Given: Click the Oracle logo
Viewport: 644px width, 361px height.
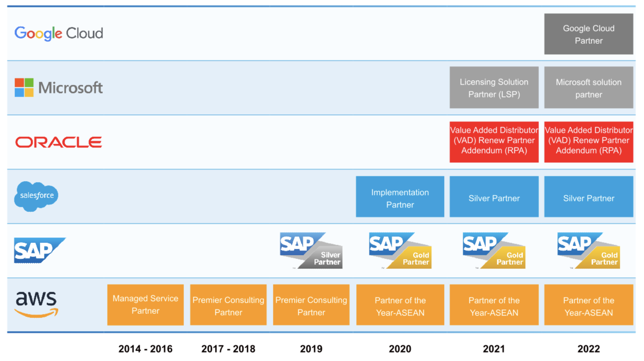Looking at the screenshot, I should point(58,142).
